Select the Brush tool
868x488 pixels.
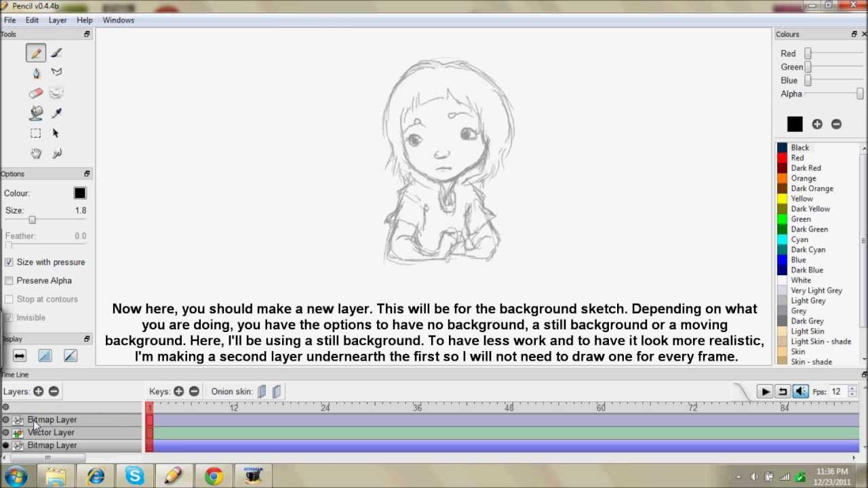pyautogui.click(x=56, y=52)
